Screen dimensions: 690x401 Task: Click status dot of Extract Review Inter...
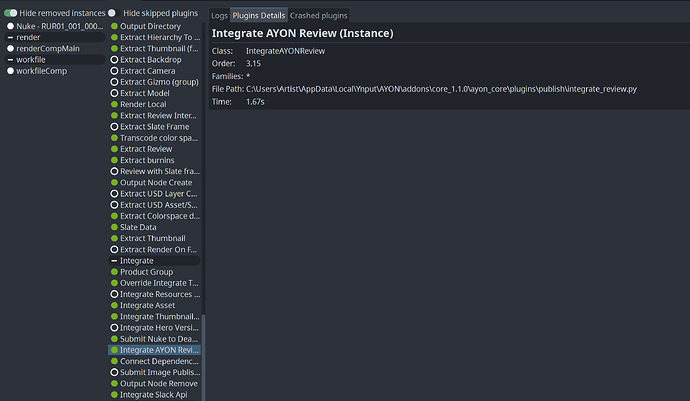(114, 115)
